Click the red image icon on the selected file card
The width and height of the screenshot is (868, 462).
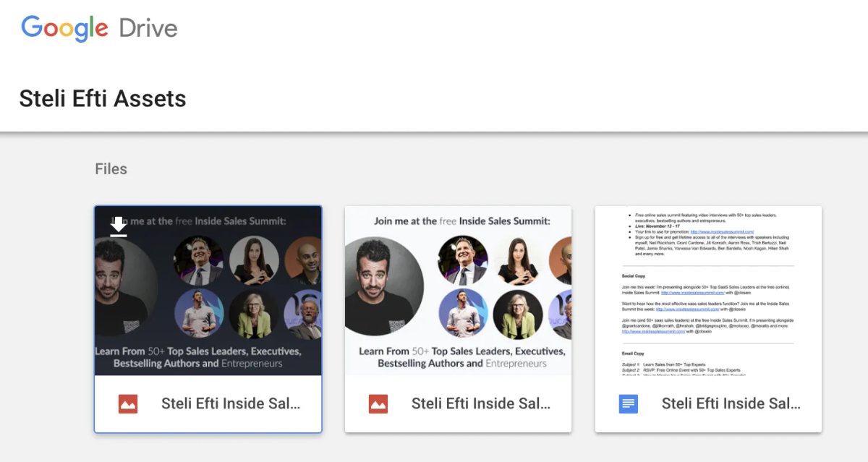tap(128, 403)
